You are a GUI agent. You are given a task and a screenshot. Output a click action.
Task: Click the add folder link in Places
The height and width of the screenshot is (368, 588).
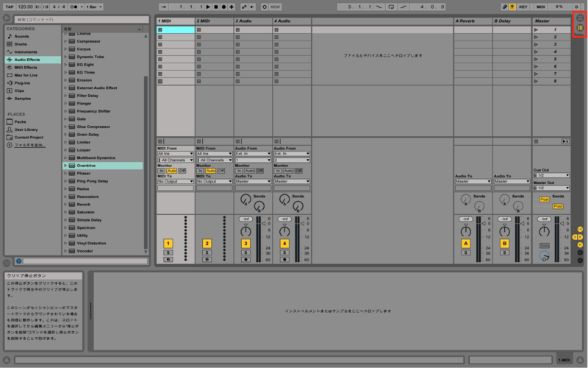tap(29, 145)
